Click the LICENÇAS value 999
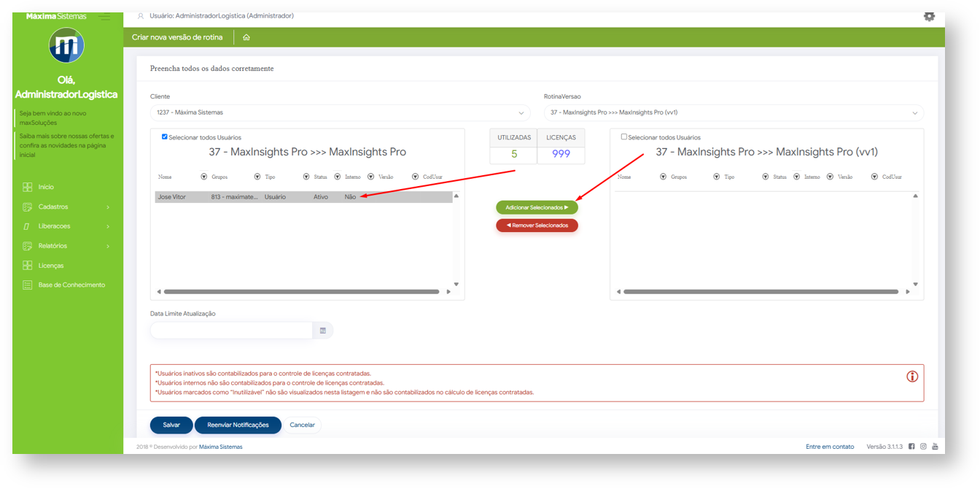This screenshot has height=489, width=980. [x=561, y=155]
